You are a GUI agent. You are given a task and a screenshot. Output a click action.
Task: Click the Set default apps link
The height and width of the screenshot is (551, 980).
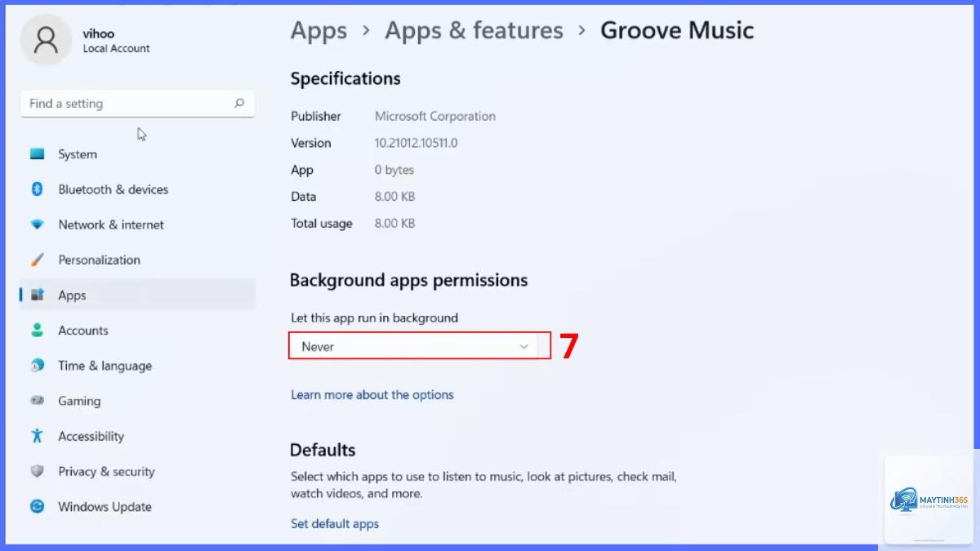pos(335,523)
